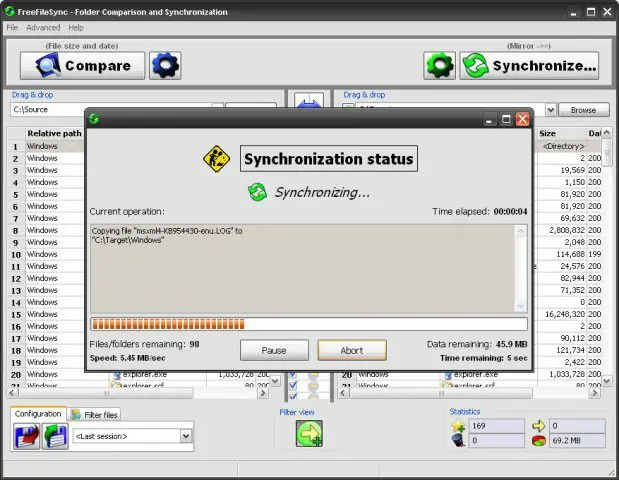619x480 pixels.
Task: Click the Statistics trash delete icon
Action: (458, 440)
